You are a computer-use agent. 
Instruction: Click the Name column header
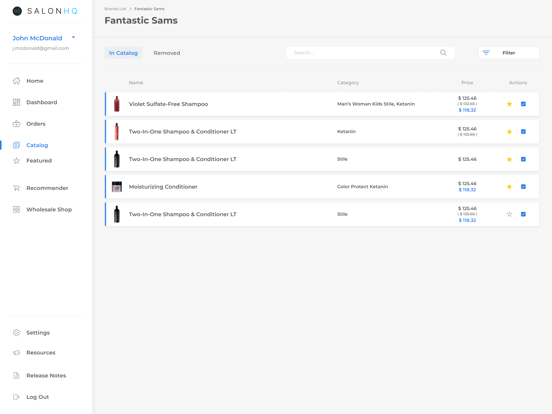(136, 83)
